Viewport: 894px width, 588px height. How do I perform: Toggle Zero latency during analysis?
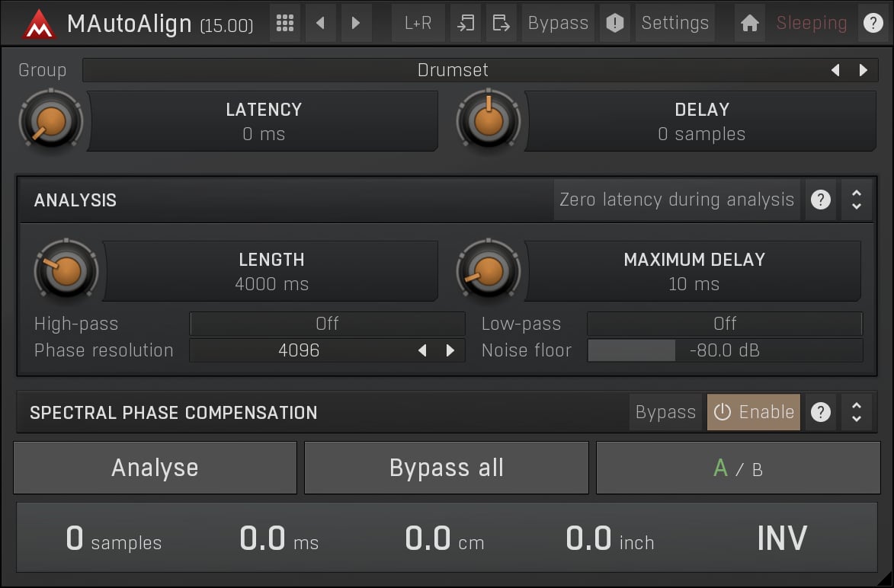pyautogui.click(x=676, y=200)
